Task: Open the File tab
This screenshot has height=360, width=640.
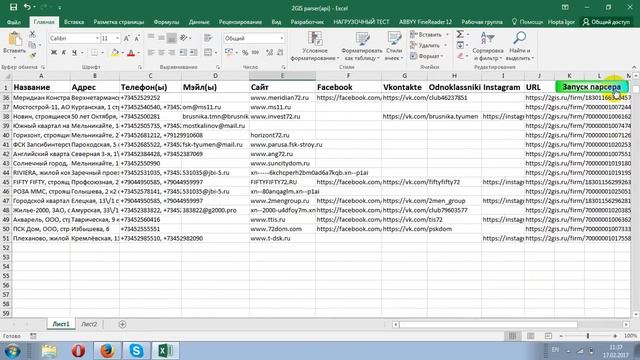Action: click(13, 22)
